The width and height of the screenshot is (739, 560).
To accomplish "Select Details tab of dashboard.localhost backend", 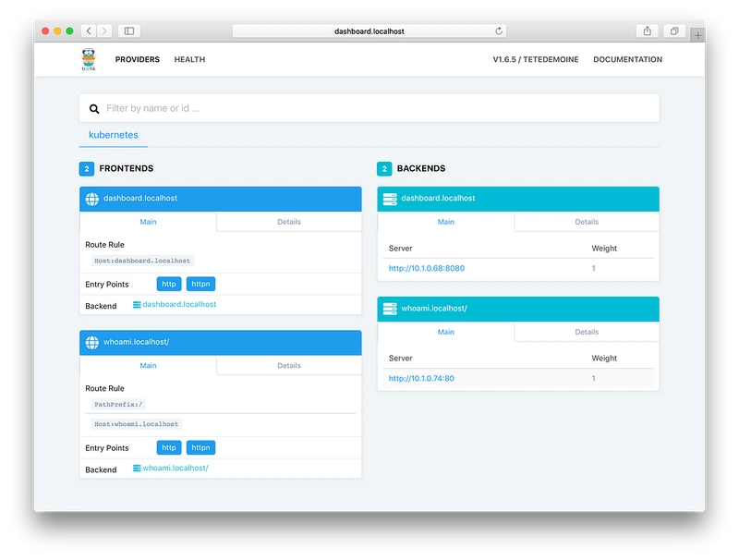I will point(587,222).
